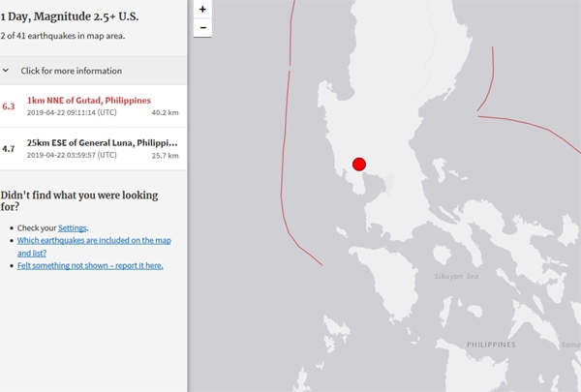Open the Felt something not shown report link
Image resolution: width=581 pixels, height=392 pixels.
pos(90,265)
